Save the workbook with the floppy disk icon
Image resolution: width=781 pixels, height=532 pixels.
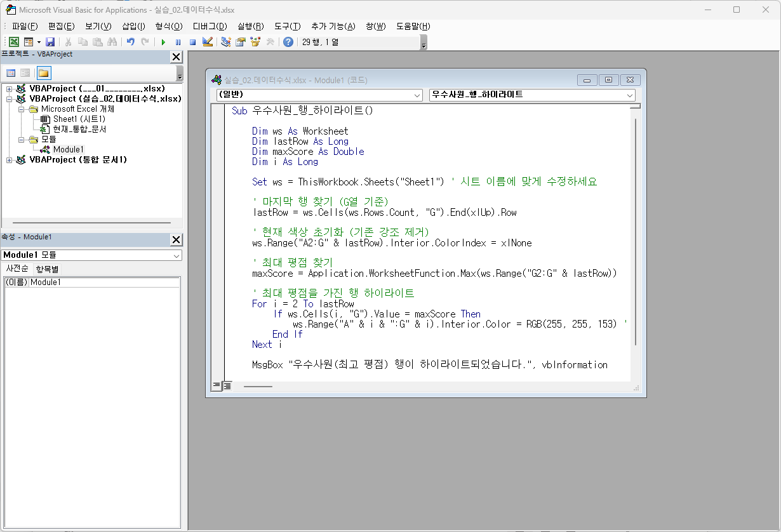[x=50, y=42]
